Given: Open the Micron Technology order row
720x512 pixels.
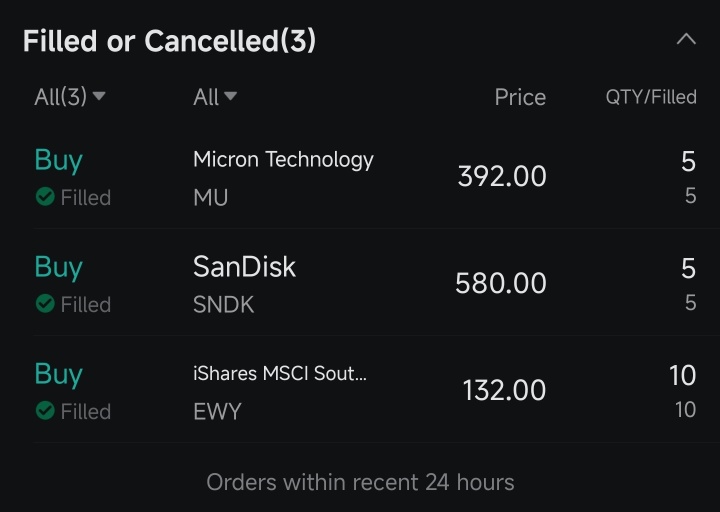Looking at the screenshot, I should [366, 177].
